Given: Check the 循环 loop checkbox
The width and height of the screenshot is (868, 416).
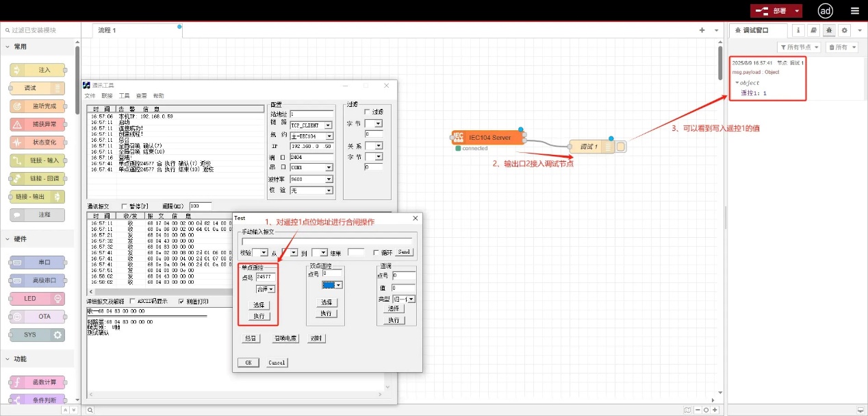Looking at the screenshot, I should 376,252.
